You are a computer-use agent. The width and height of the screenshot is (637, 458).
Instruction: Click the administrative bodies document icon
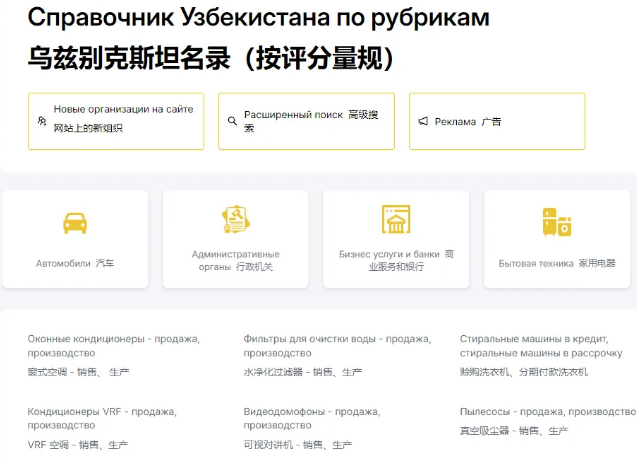pyautogui.click(x=235, y=219)
